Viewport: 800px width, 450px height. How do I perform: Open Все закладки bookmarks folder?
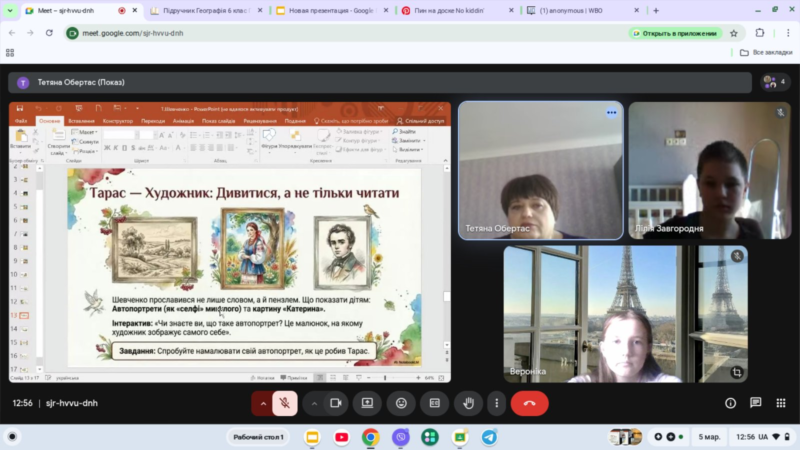[x=766, y=52]
